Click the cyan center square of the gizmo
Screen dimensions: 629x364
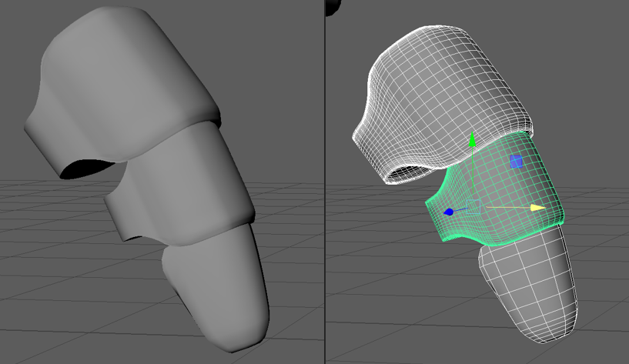473,206
